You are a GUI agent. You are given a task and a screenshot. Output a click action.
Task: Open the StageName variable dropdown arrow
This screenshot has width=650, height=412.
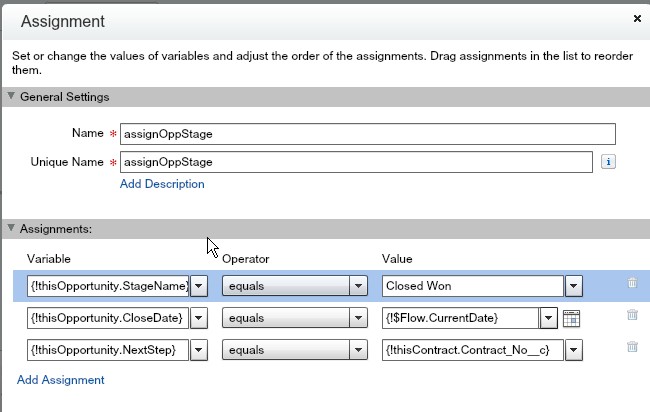(199, 286)
